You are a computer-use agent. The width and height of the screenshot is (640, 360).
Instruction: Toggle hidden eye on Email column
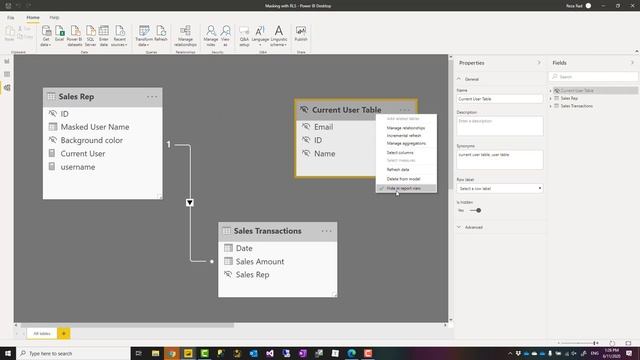306,127
